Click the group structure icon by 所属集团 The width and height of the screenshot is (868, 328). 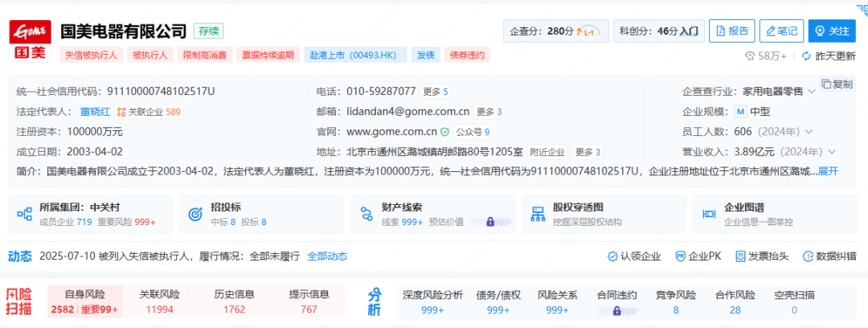pyautogui.click(x=25, y=215)
